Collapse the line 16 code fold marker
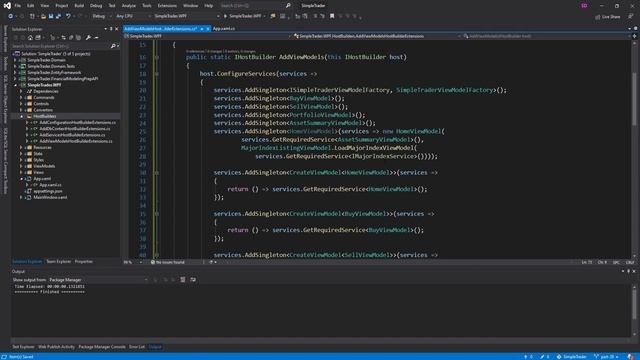 (156, 57)
